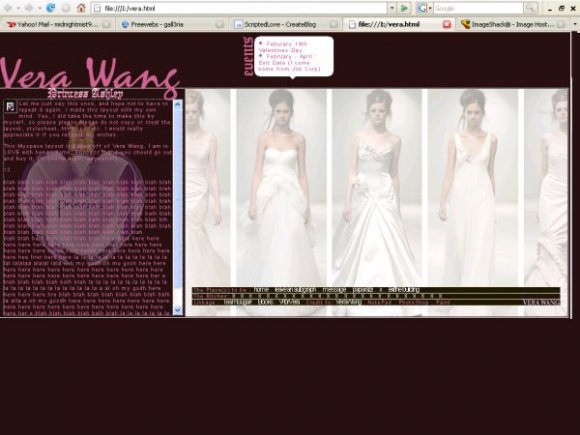Viewport: 580px width, 435px height.
Task: Close the Yahoo! Mail tab
Action: click(x=107, y=24)
